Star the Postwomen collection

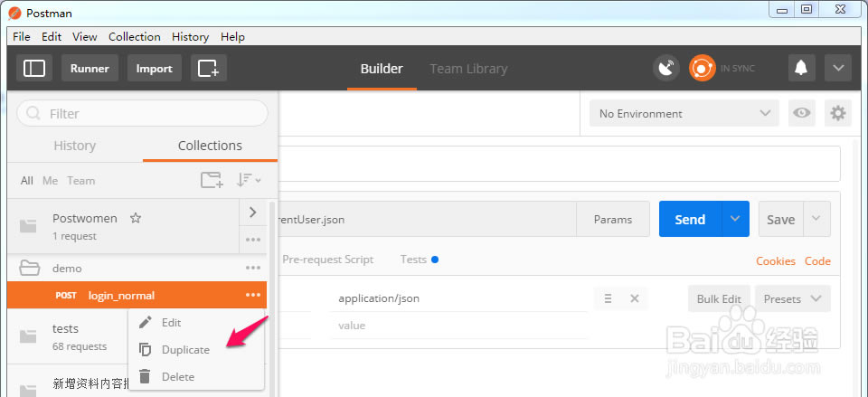[x=135, y=218]
